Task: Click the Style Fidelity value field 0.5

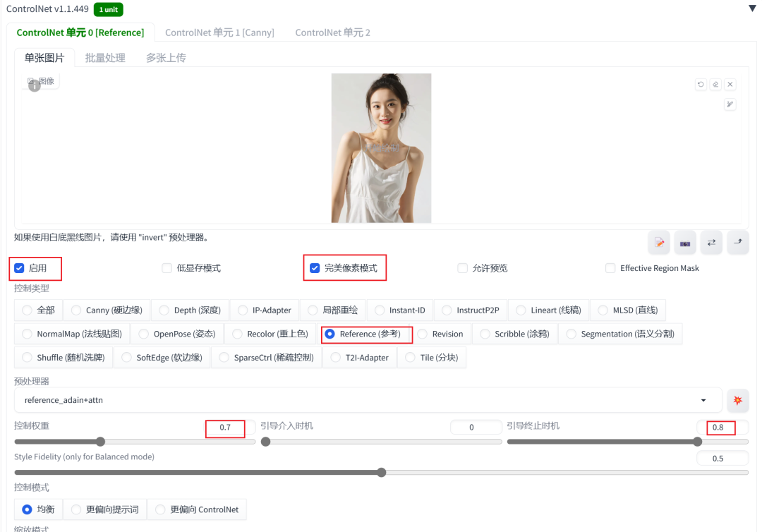Action: pyautogui.click(x=722, y=459)
